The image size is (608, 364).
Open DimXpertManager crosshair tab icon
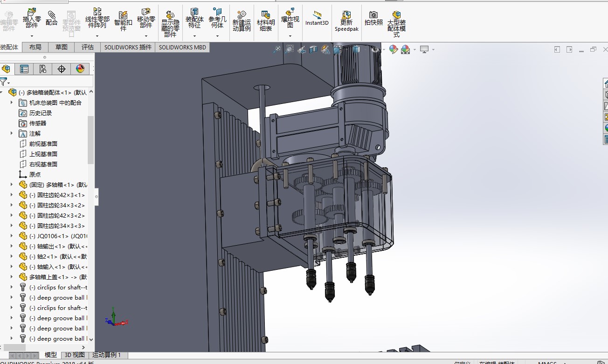click(62, 69)
